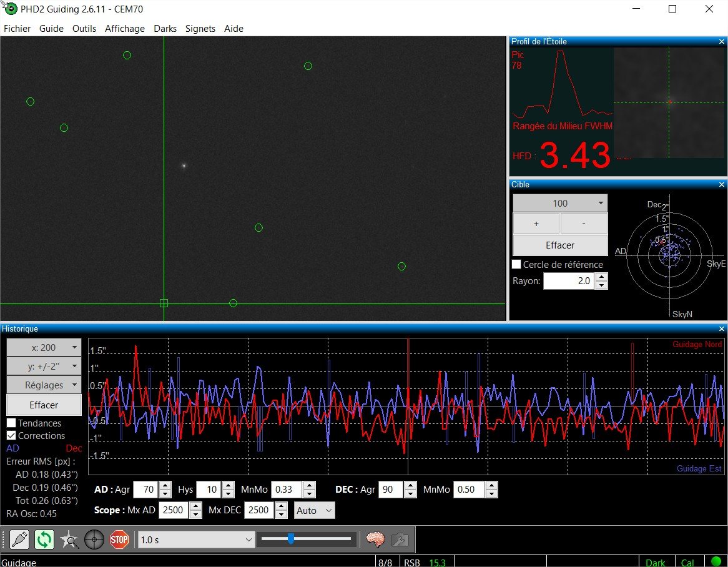Expand the x: 200 scale dropdown
The image size is (728, 567).
click(x=44, y=347)
